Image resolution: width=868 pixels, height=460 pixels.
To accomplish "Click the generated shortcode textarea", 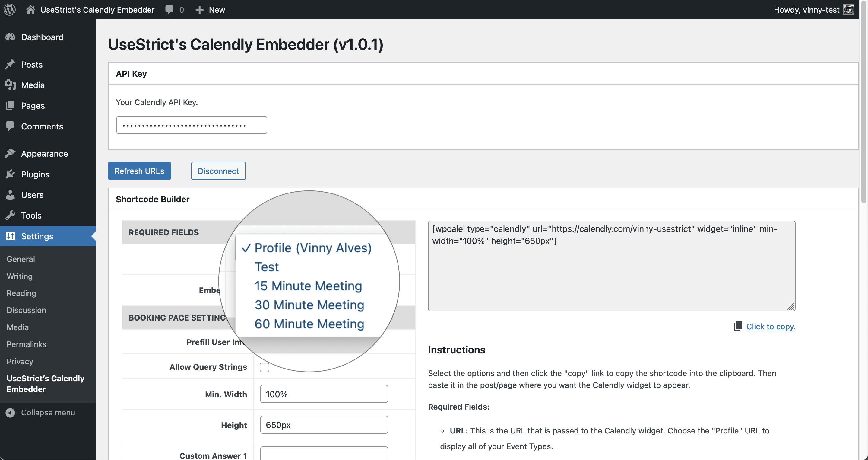I will click(x=612, y=266).
